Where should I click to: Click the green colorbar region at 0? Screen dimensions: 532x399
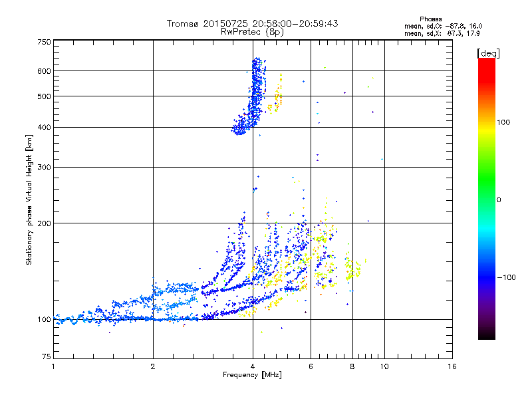coord(487,200)
